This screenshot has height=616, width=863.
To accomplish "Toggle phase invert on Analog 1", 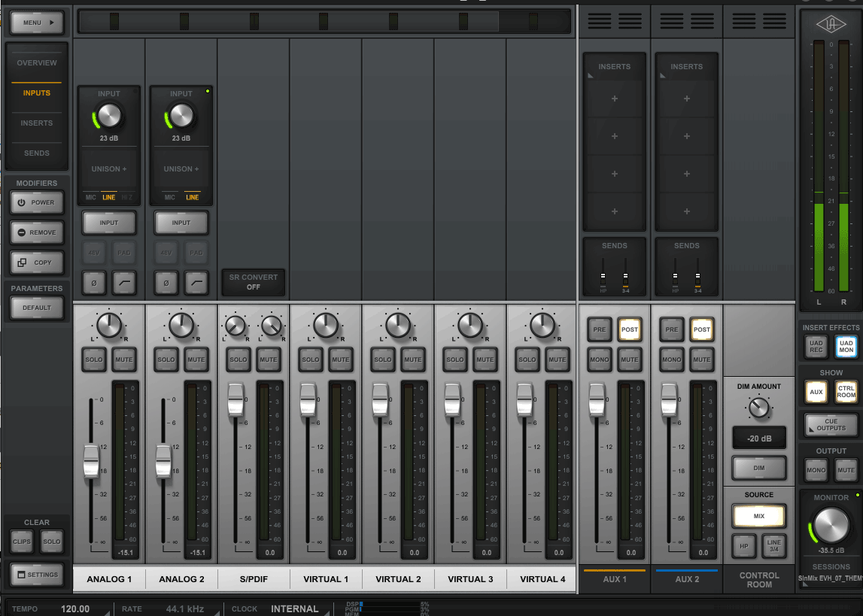I will (x=94, y=283).
